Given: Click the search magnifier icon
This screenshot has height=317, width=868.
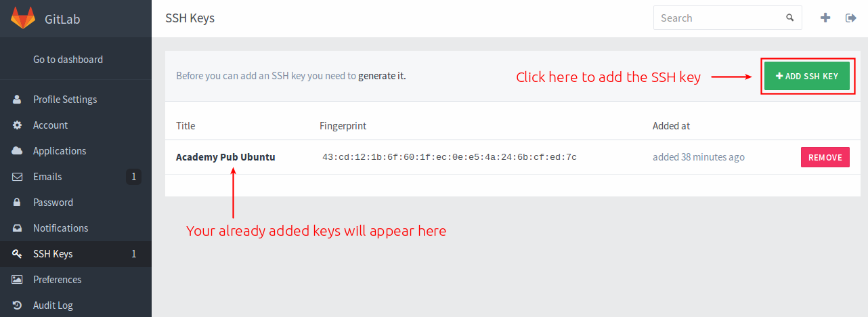Looking at the screenshot, I should point(789,18).
